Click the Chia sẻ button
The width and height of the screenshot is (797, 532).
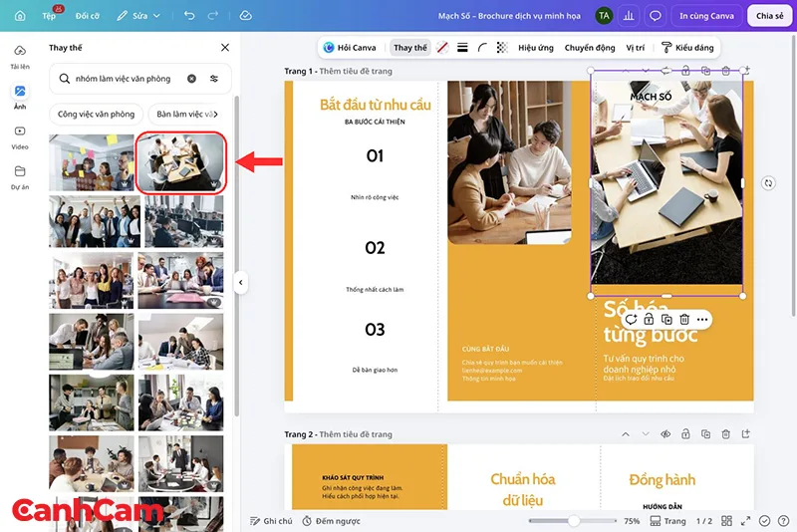pyautogui.click(x=769, y=16)
